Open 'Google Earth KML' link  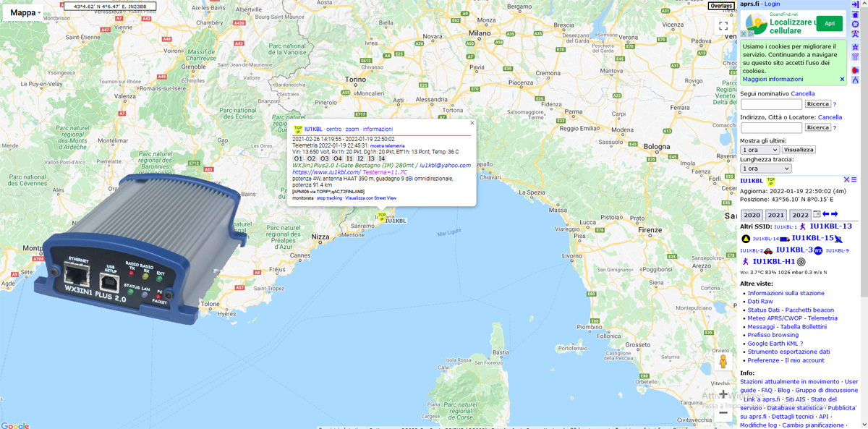(773, 344)
